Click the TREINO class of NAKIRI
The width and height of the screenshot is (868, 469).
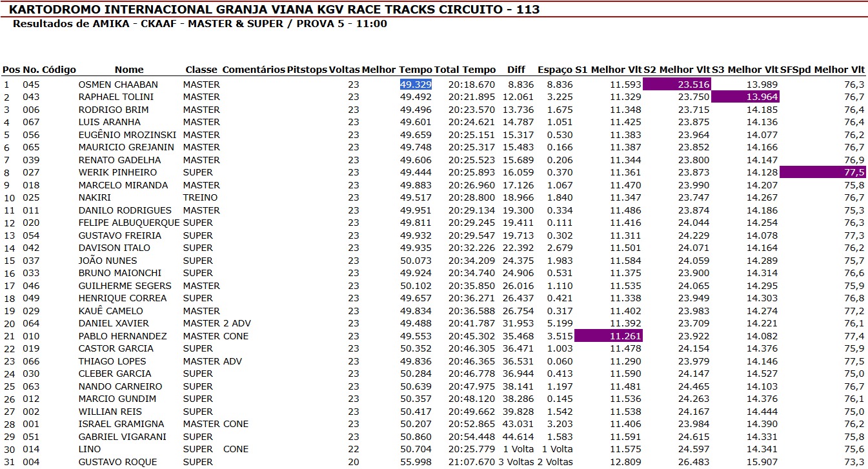pos(200,197)
